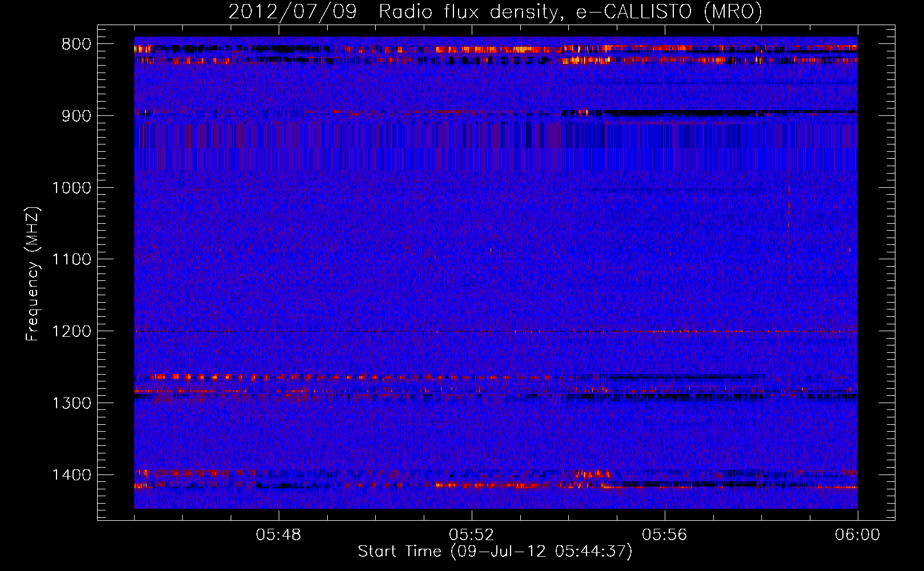The image size is (924, 571).
Task: Click the plot title '2012/07/09 Radio flux density, e-CALLISTO (MRO)'
Action: pos(495,12)
